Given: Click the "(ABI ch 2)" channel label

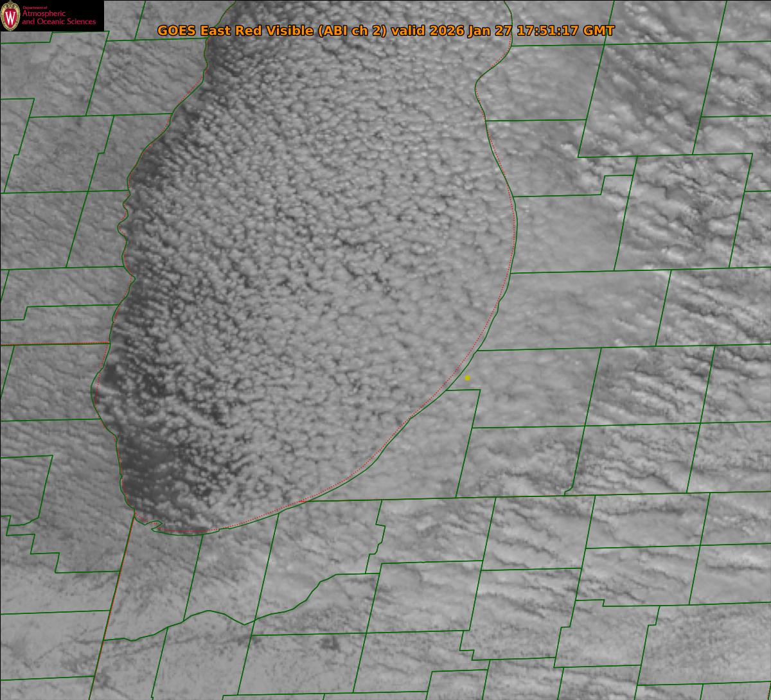Looking at the screenshot, I should (x=352, y=31).
